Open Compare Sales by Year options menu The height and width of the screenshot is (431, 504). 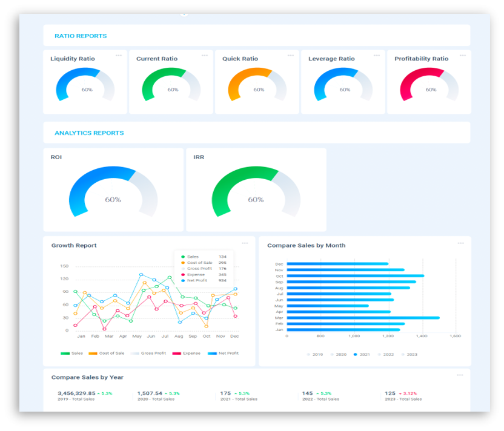tap(461, 373)
